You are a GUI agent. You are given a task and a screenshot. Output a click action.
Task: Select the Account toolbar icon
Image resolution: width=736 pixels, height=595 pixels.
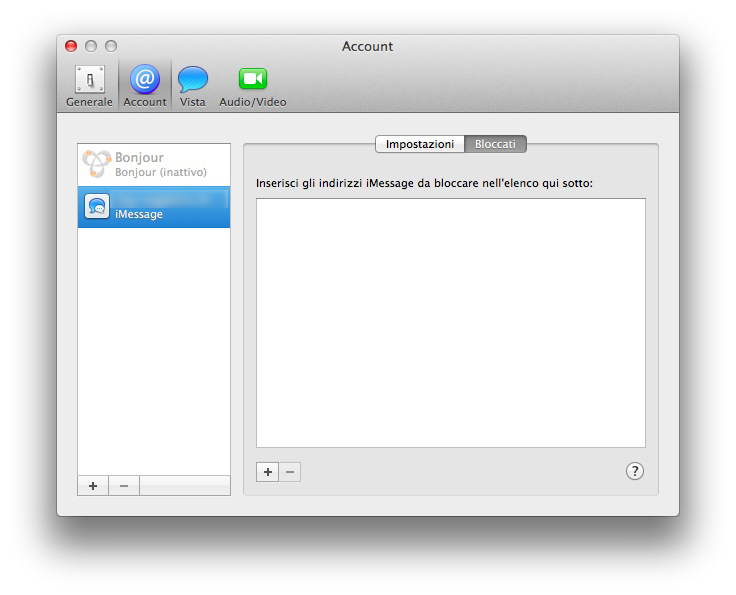click(x=145, y=85)
